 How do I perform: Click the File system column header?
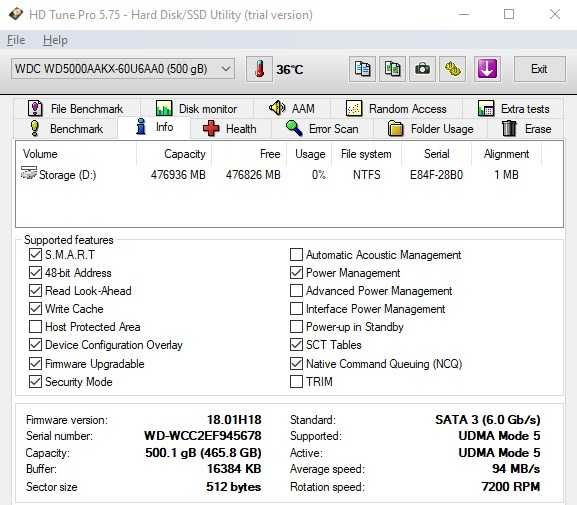[x=366, y=154]
